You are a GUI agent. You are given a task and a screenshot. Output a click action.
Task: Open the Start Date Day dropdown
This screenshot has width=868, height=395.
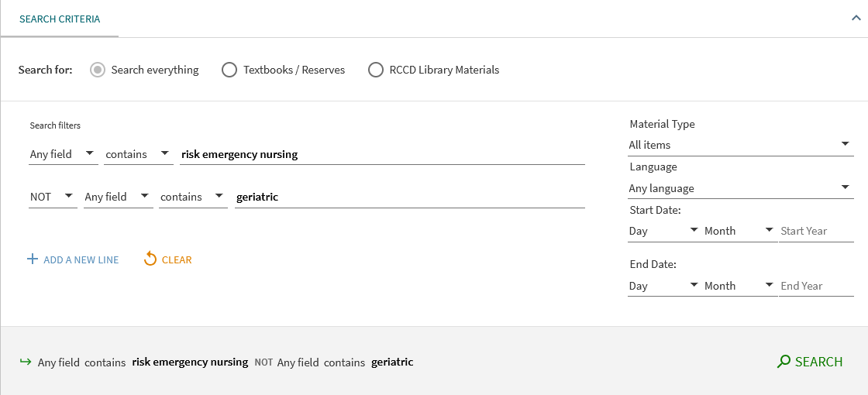663,231
